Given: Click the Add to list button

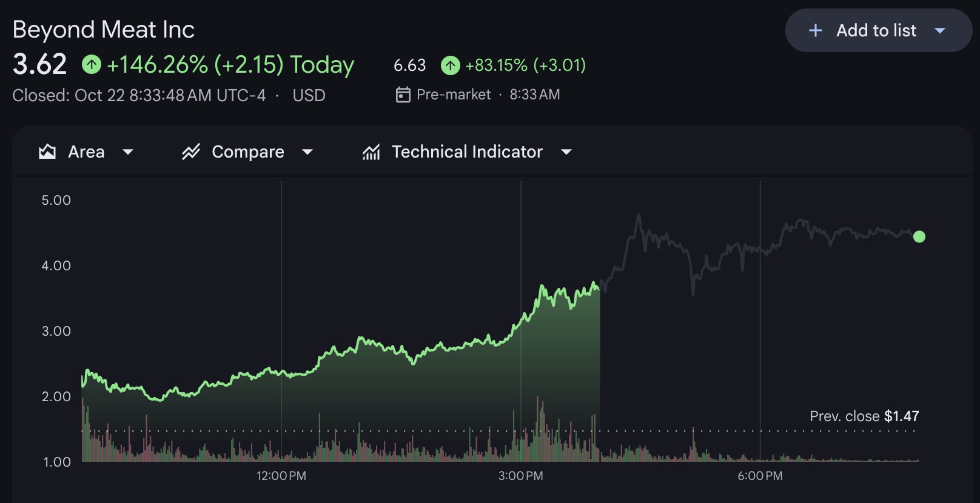Looking at the screenshot, I should pos(876,30).
